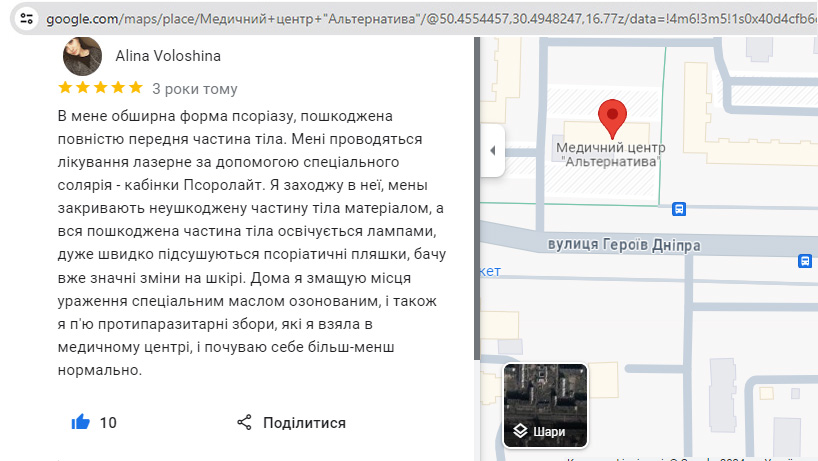Open Alina Voloshina's profile photo

click(x=82, y=57)
